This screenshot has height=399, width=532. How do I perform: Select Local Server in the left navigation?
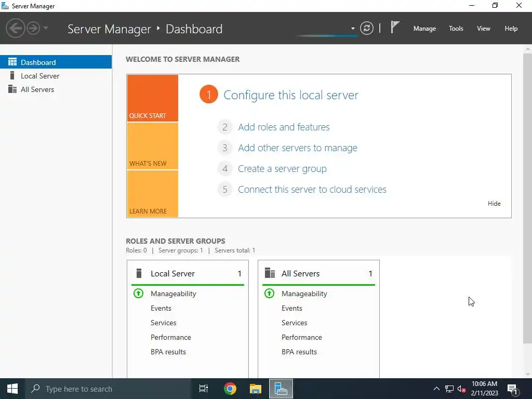[x=56, y=76]
